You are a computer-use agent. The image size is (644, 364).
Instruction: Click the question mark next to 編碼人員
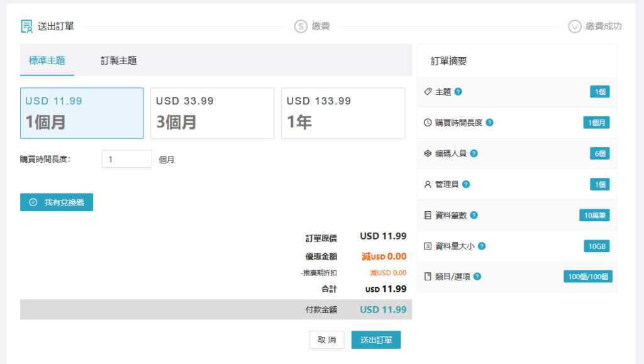coord(474,153)
